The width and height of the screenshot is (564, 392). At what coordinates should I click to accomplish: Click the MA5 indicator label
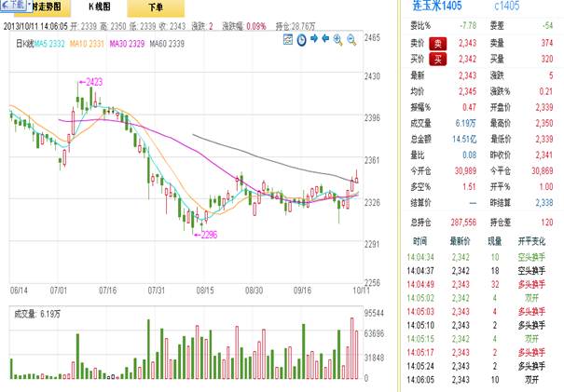pyautogui.click(x=48, y=43)
